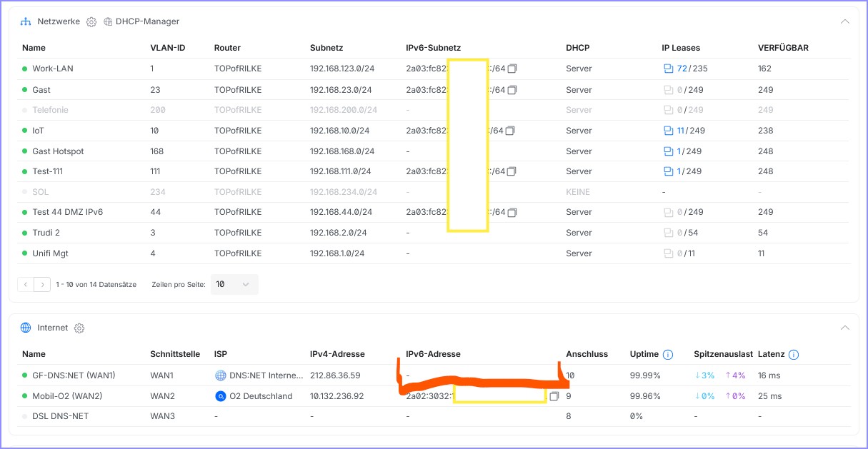Click the O2 Deutschland ISP logo
This screenshot has width=868, height=449.
point(220,396)
